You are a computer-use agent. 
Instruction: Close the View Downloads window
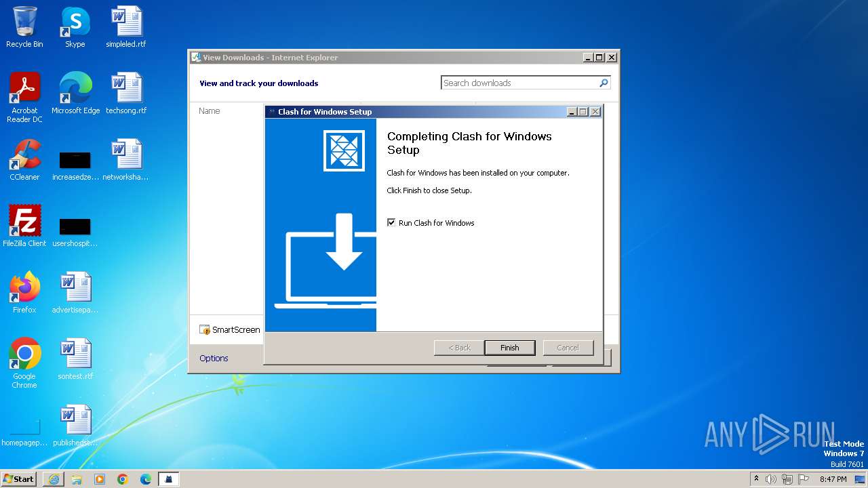612,58
